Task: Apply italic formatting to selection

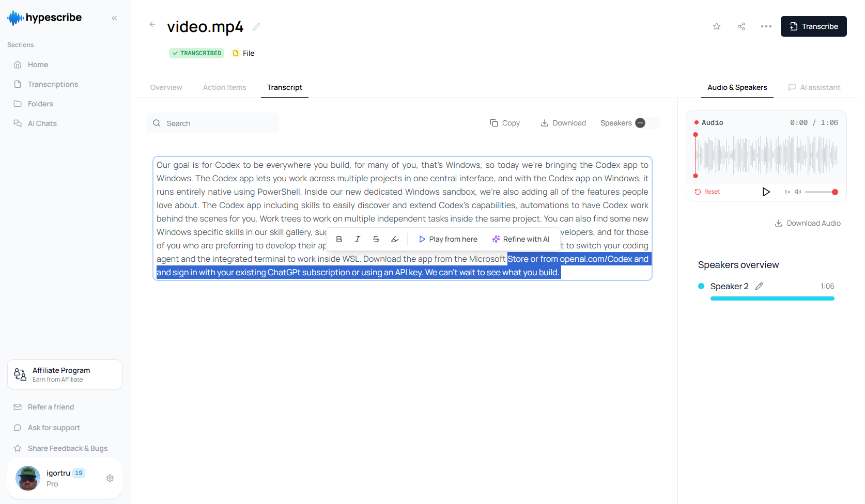Action: point(358,239)
